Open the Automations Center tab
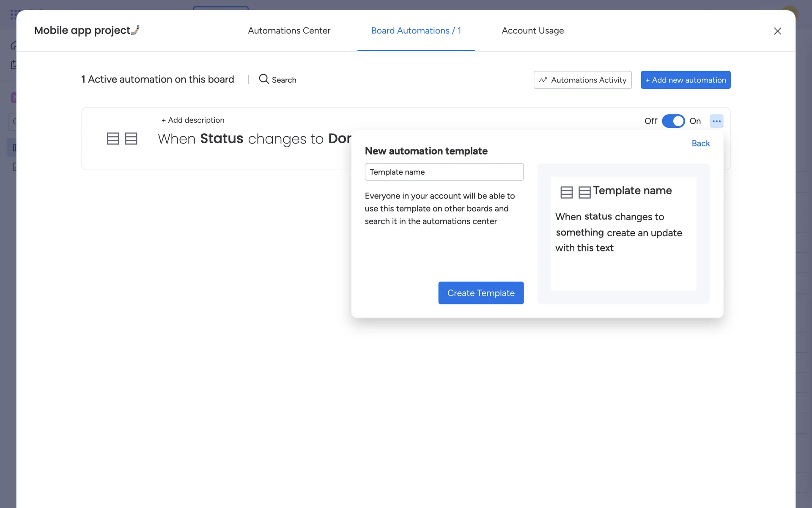This screenshot has height=508, width=812. pos(289,30)
